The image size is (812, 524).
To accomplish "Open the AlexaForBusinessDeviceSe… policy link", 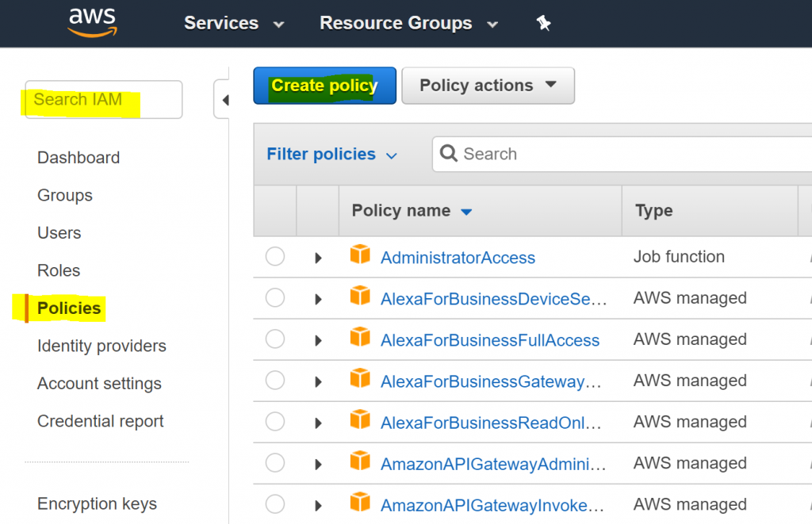I will [x=493, y=300].
